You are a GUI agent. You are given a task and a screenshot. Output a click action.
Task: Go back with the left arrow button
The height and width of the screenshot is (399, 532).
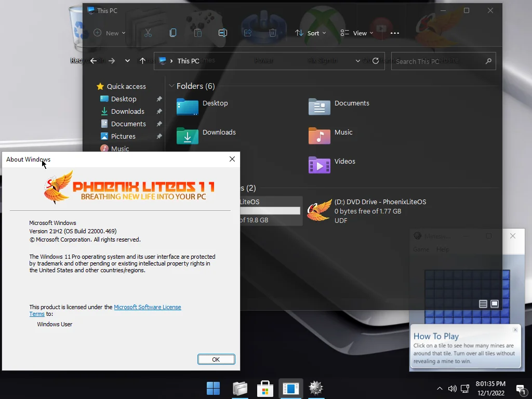(94, 61)
